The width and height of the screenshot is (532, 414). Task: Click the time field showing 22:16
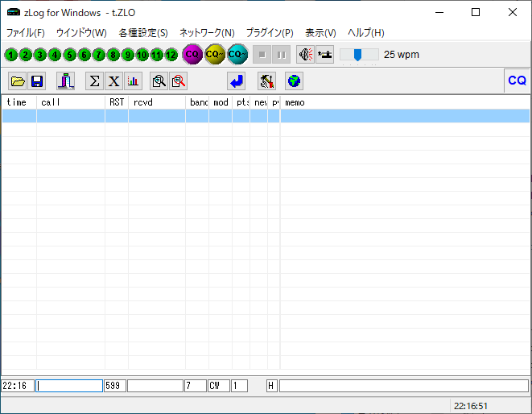18,386
